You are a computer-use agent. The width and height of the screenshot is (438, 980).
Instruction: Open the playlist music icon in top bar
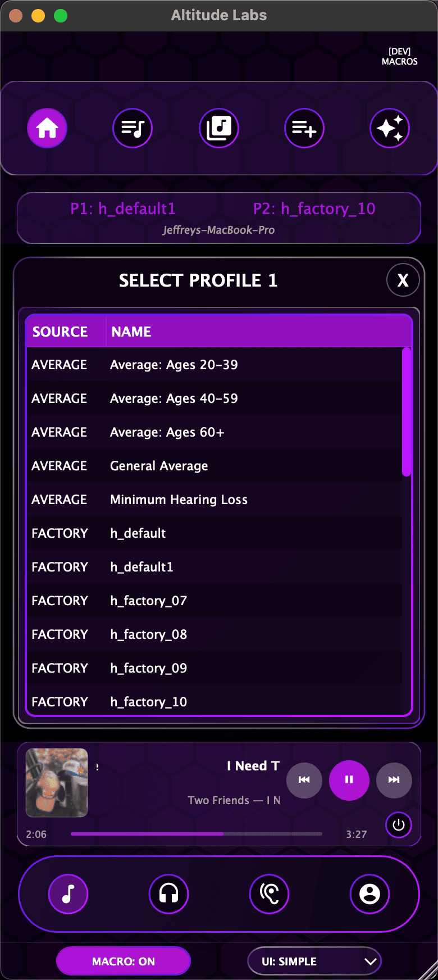point(133,128)
